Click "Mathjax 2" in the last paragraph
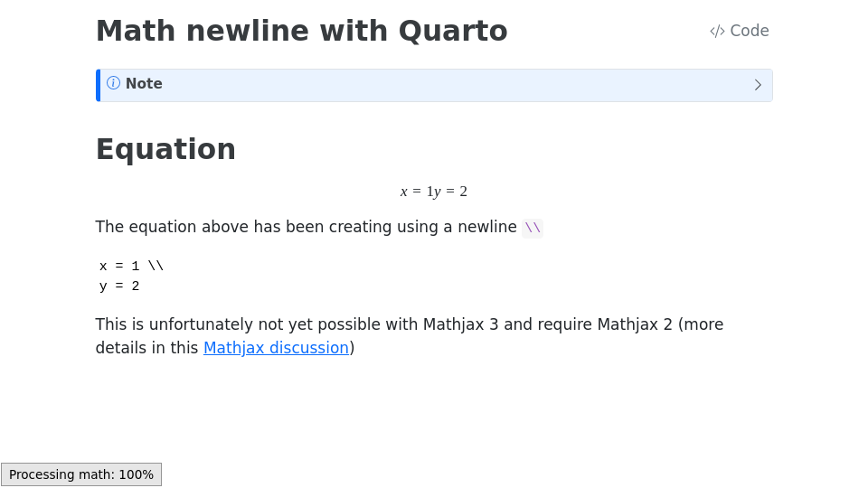The width and height of the screenshot is (868, 488). click(x=635, y=324)
